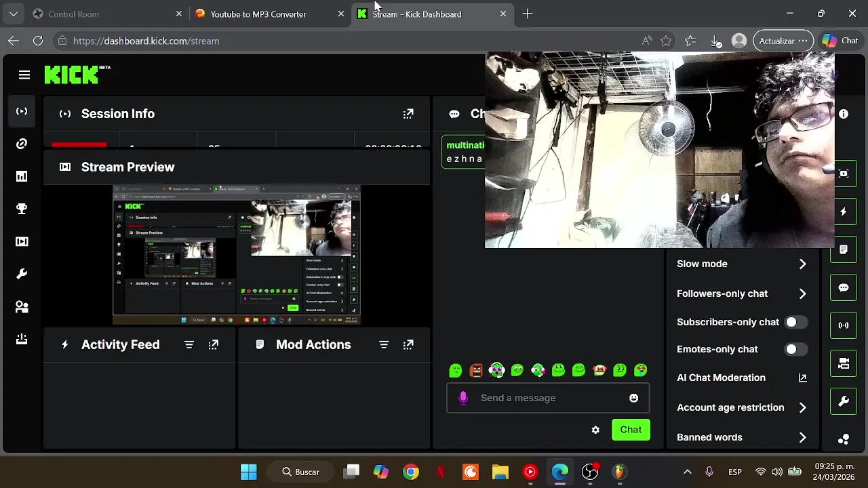The image size is (868, 488).
Task: Show hidden system tray icons
Action: (x=687, y=472)
